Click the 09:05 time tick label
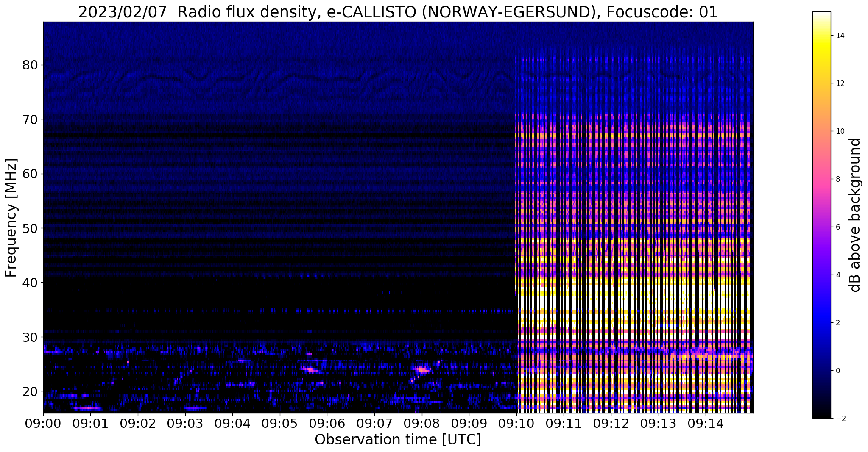Image resolution: width=868 pixels, height=452 pixels. coord(280,423)
